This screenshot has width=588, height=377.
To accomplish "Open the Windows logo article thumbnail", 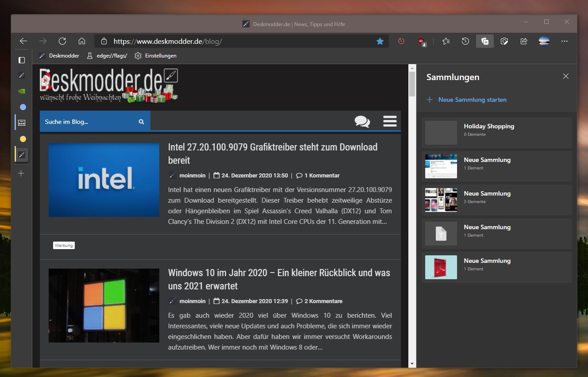I will (x=104, y=305).
